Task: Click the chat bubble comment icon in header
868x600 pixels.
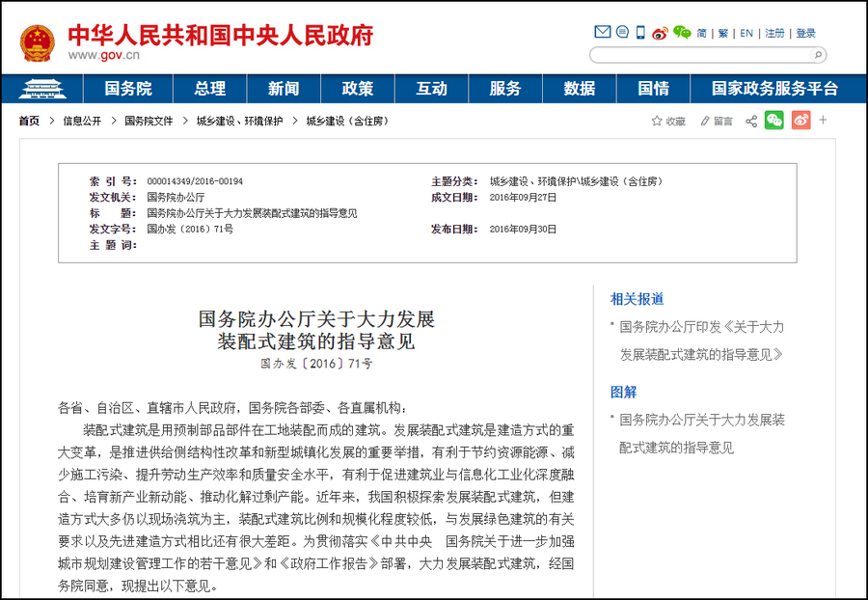Action: [x=622, y=32]
